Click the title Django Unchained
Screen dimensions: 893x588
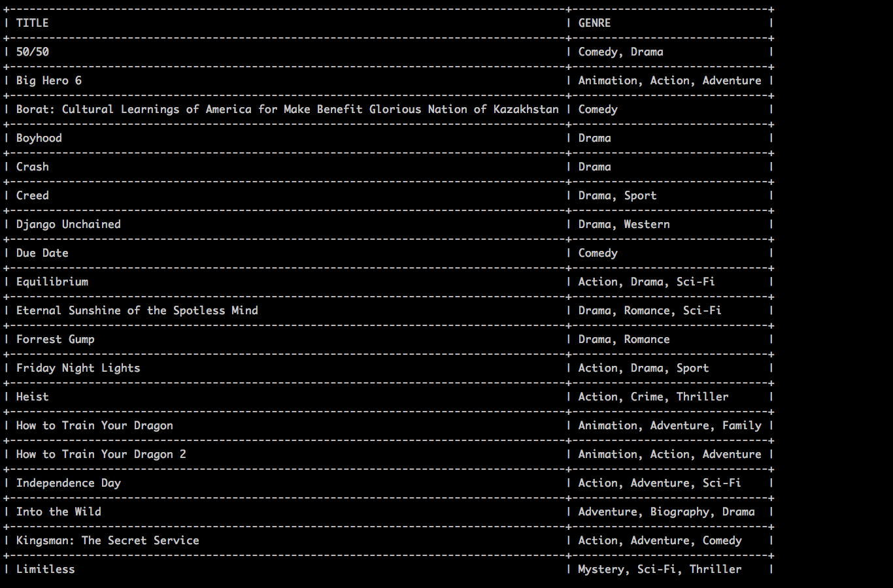click(68, 224)
